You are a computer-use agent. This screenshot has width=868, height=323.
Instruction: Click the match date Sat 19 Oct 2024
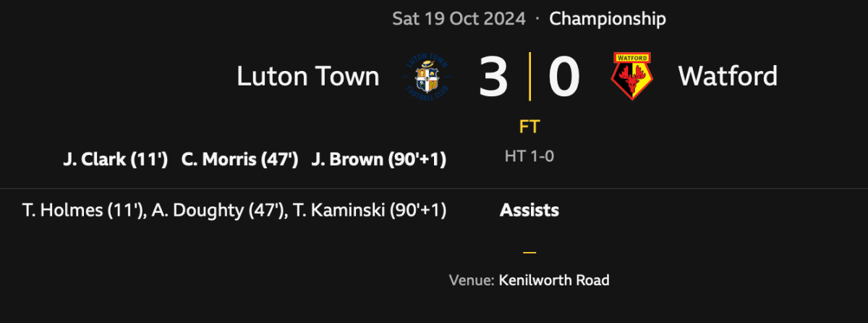pyautogui.click(x=459, y=19)
